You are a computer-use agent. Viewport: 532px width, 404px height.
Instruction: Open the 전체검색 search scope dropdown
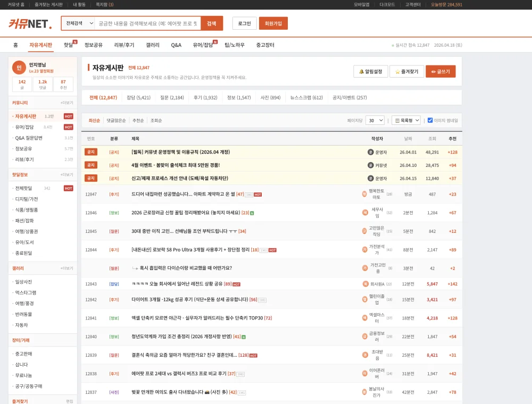(x=78, y=23)
